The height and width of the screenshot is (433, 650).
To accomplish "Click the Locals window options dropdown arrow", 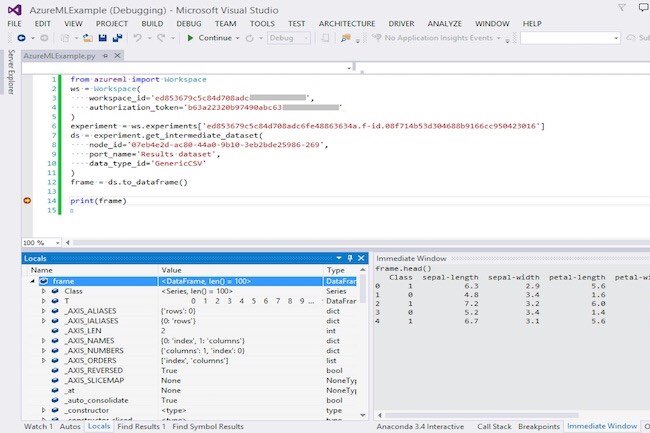I will [x=339, y=258].
